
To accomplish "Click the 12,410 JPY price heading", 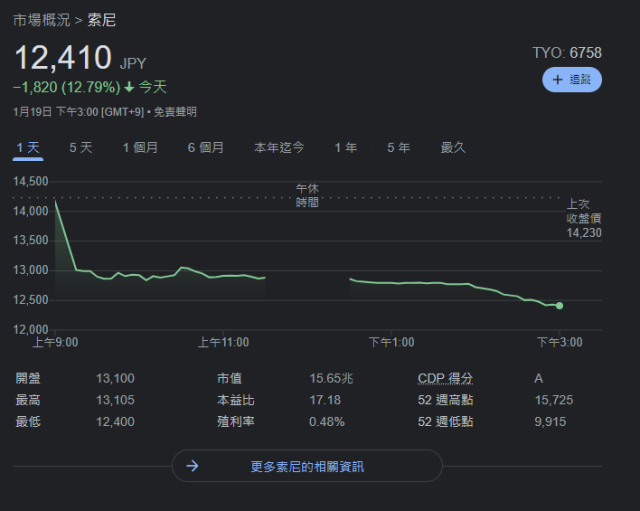I will [65, 58].
